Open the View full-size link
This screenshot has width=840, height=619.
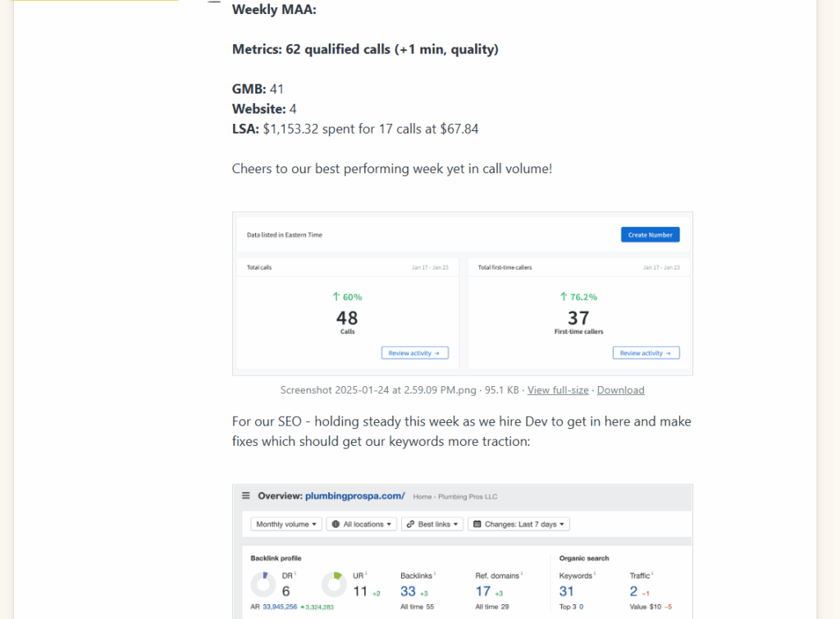[x=558, y=390]
